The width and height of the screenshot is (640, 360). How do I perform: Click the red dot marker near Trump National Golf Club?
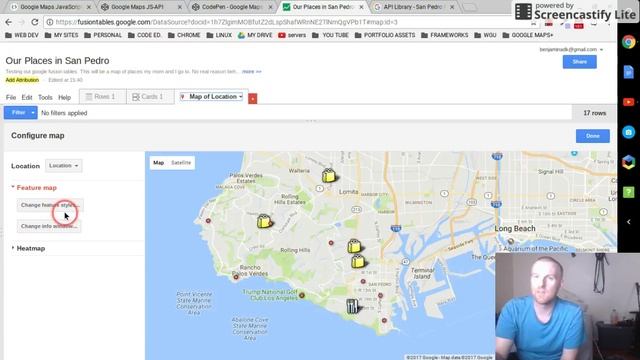302,295
